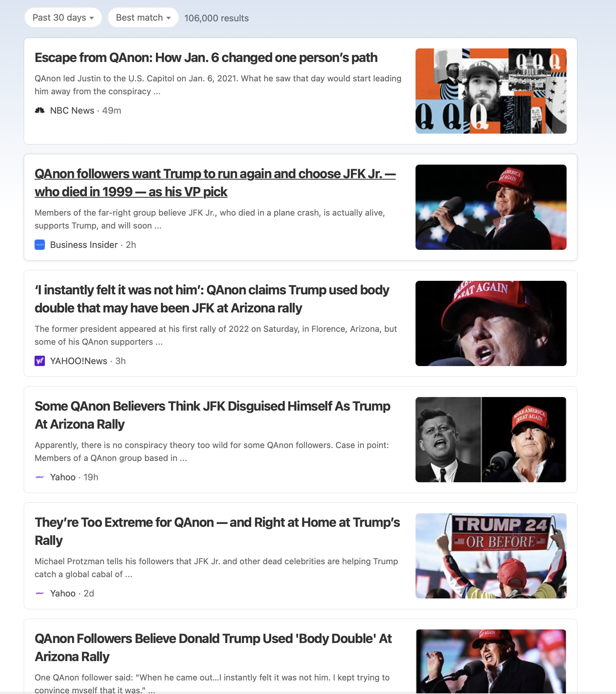Click the JFK and Trump split thumbnail
This screenshot has width=616, height=694.
pyautogui.click(x=491, y=439)
